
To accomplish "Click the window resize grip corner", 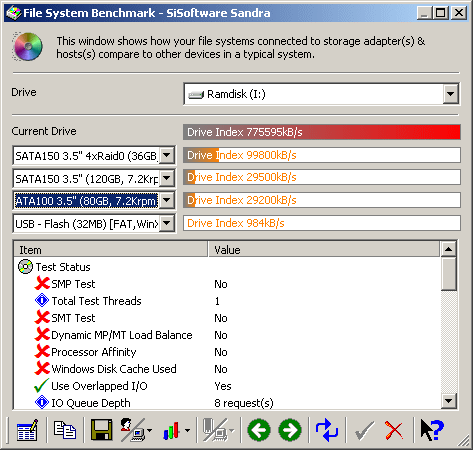I will 464,441.
